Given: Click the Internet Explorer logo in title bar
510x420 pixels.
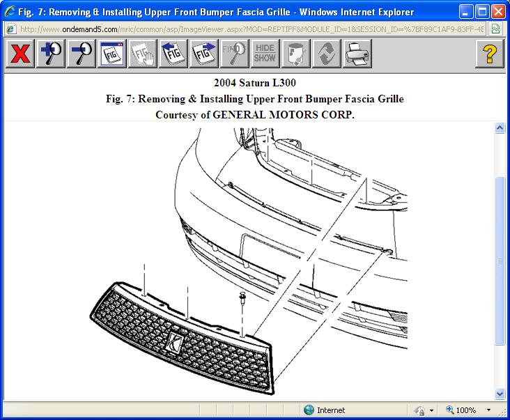Looking at the screenshot, I should 10,12.
